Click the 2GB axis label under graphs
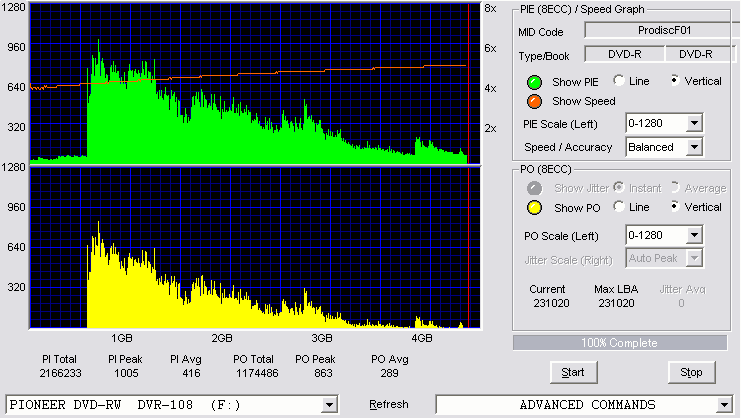Screen dimensions: 741x418 point(222,339)
